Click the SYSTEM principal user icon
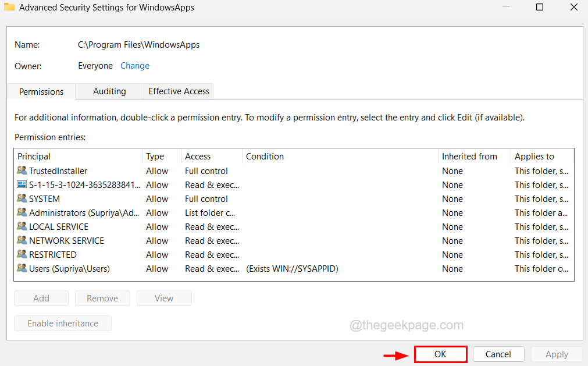 (x=22, y=199)
